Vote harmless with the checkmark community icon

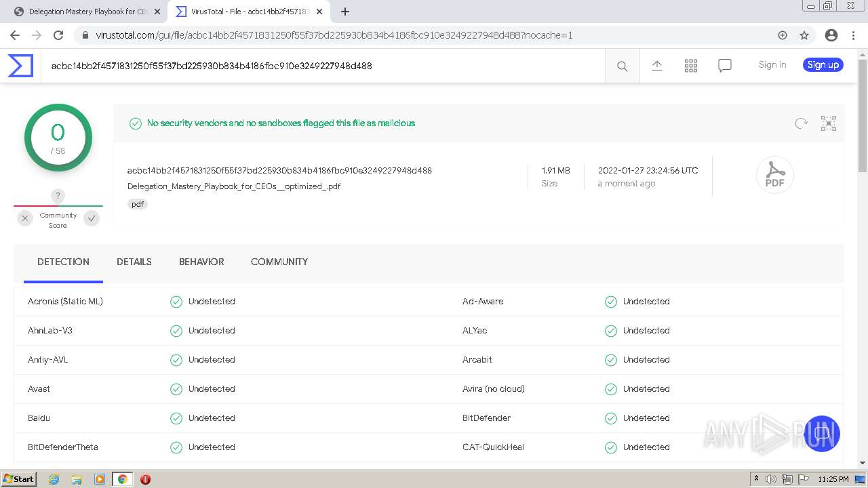tap(92, 218)
